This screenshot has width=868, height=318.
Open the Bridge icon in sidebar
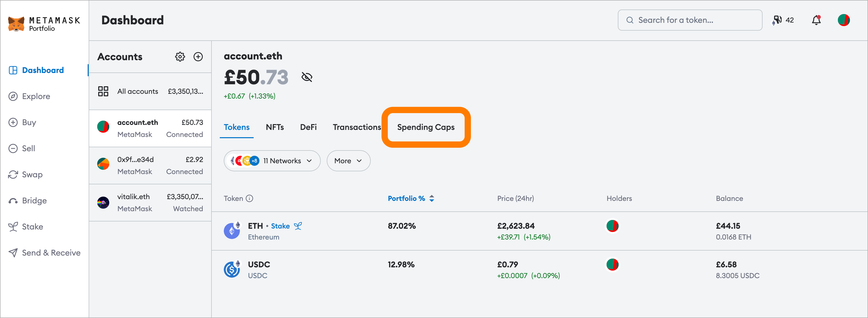[x=13, y=201]
